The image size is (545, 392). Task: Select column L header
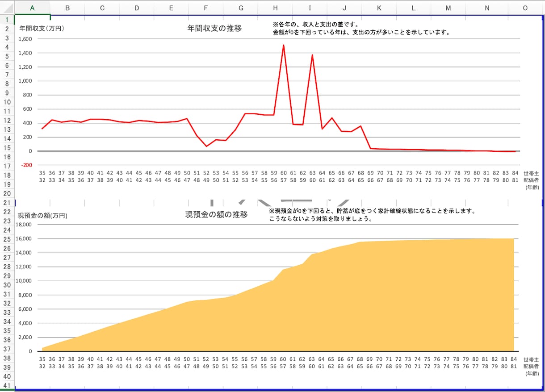point(413,8)
